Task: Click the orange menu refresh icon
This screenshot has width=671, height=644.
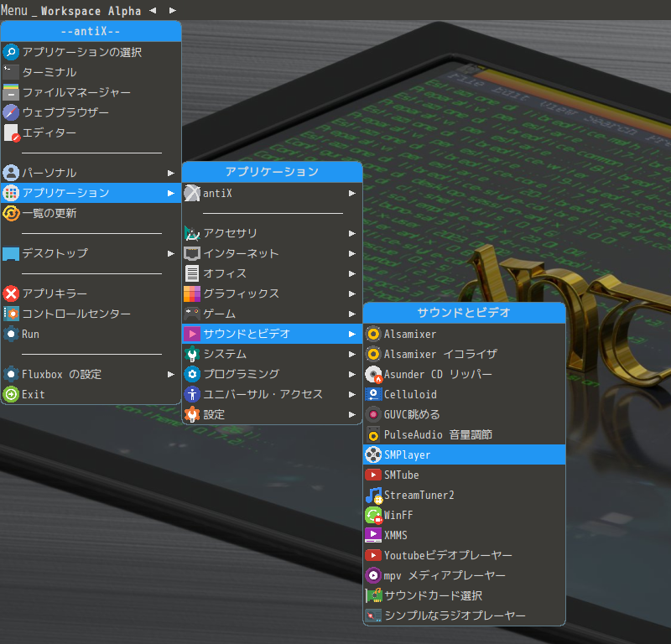Action: click(x=11, y=213)
